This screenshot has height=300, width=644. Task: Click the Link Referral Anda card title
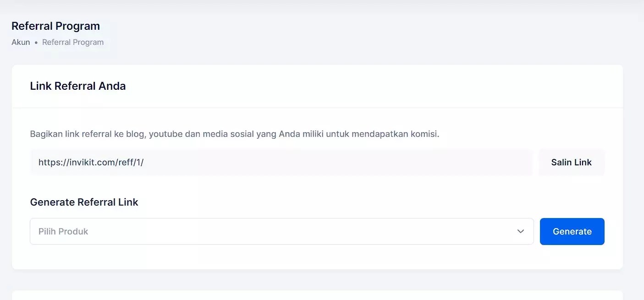click(78, 86)
